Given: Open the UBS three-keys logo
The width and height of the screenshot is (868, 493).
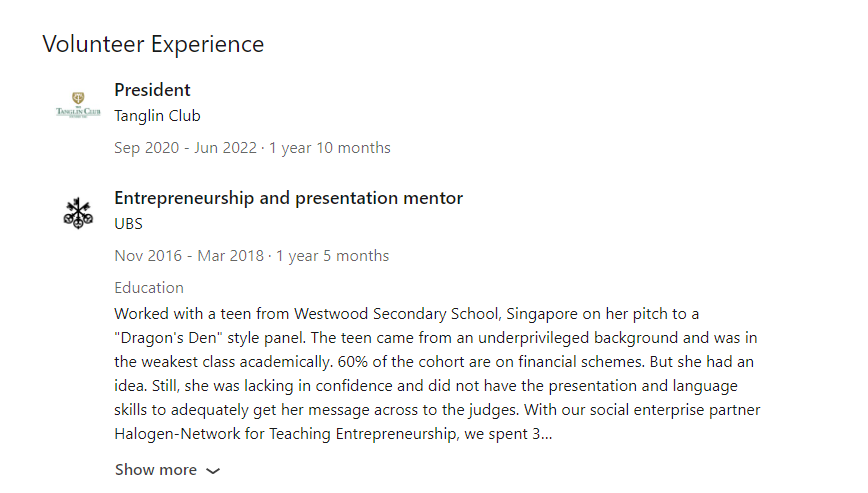Looking at the screenshot, I should click(x=78, y=213).
